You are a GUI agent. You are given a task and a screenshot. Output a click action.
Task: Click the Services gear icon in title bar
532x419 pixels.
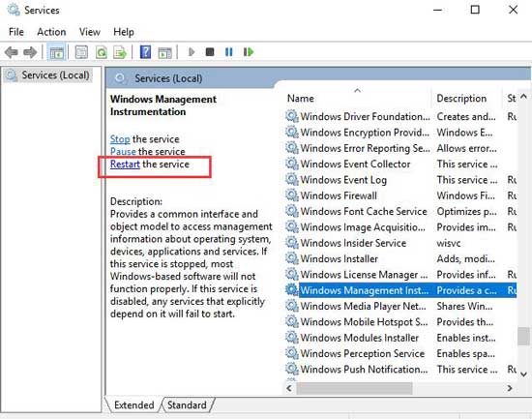[14, 11]
